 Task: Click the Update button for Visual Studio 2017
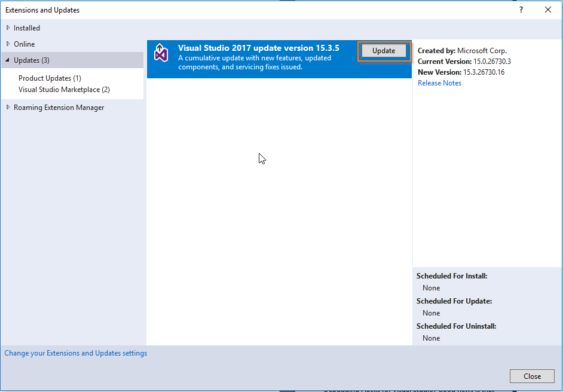tap(383, 51)
